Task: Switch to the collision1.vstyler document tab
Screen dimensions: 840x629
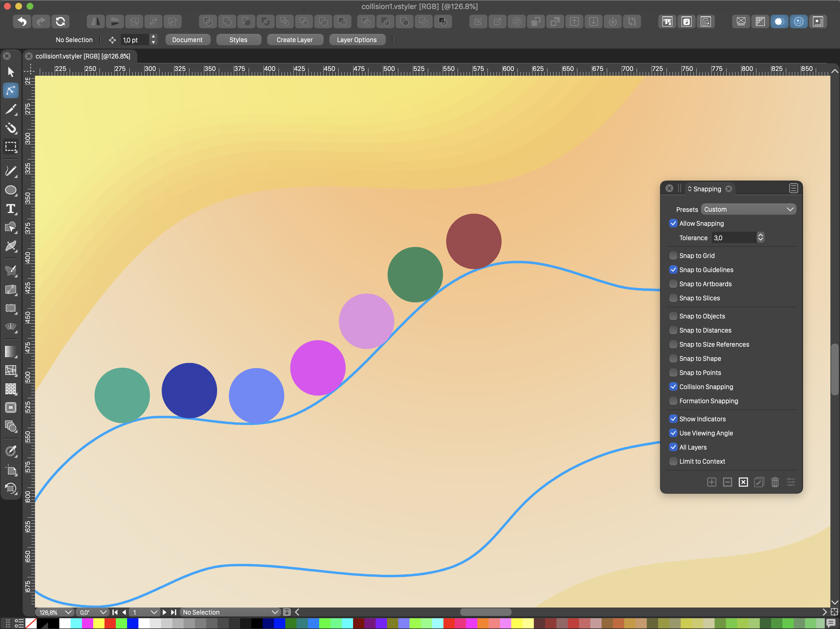Action: [x=82, y=56]
